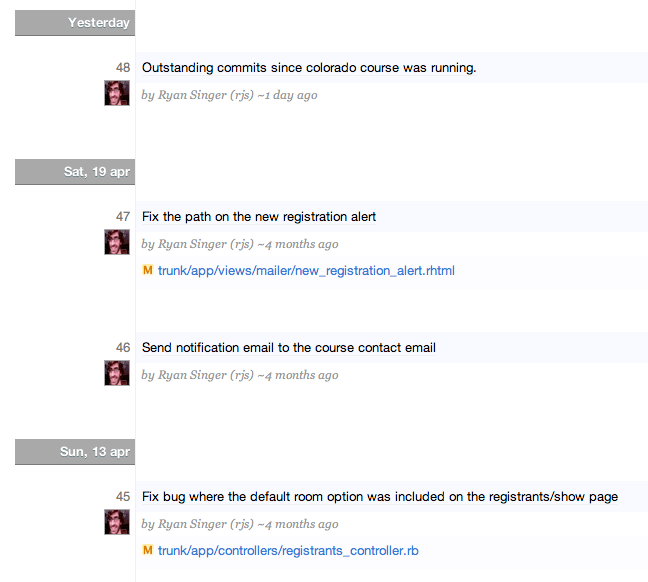Click author line 'by Ryan Singer ~1 day ago'
Viewport: 648px width, 582px height.
[x=229, y=95]
